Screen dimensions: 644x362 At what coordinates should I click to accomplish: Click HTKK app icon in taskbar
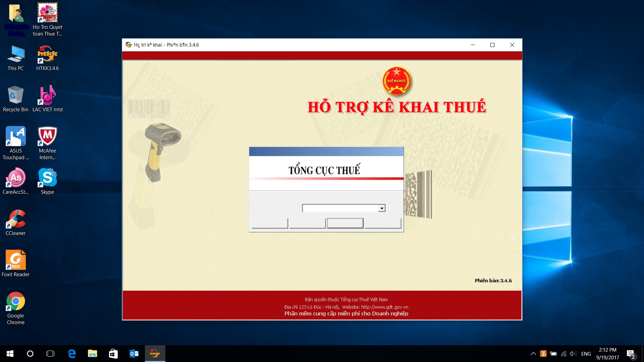[155, 354]
